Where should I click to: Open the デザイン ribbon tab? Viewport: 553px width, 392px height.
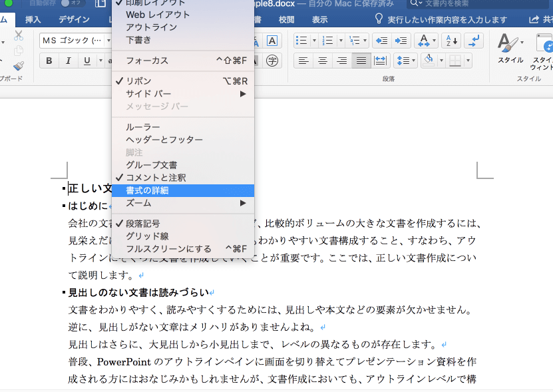tap(74, 20)
